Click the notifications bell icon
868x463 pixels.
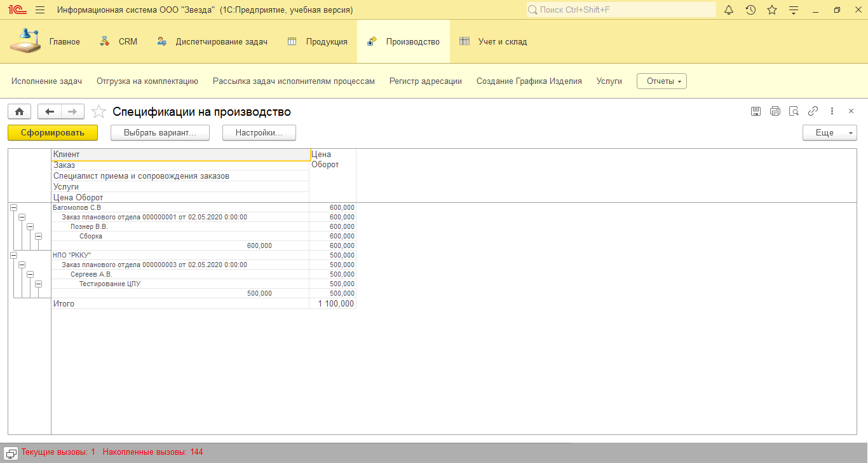click(x=729, y=10)
